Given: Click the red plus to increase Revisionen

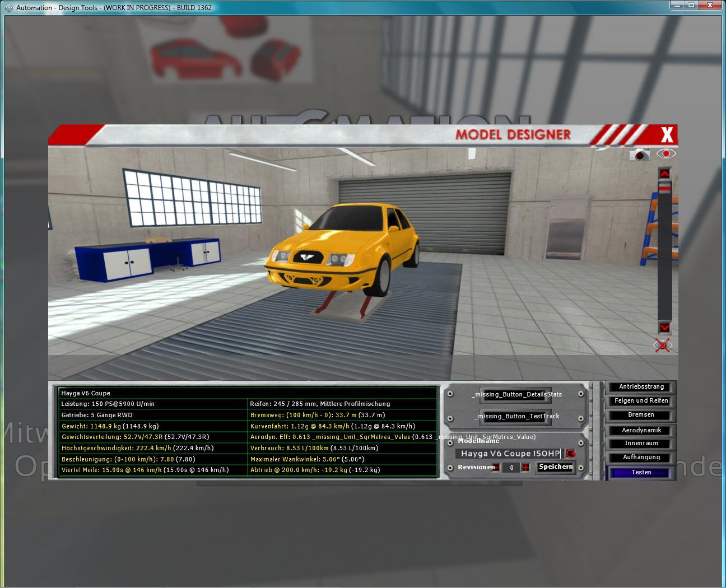Looking at the screenshot, I should pyautogui.click(x=525, y=468).
